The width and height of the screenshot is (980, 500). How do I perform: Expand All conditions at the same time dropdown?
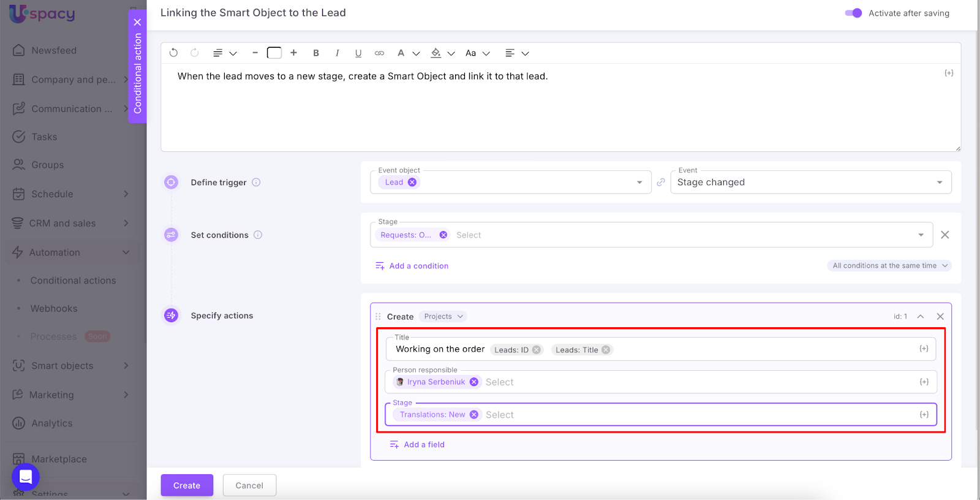pos(889,266)
